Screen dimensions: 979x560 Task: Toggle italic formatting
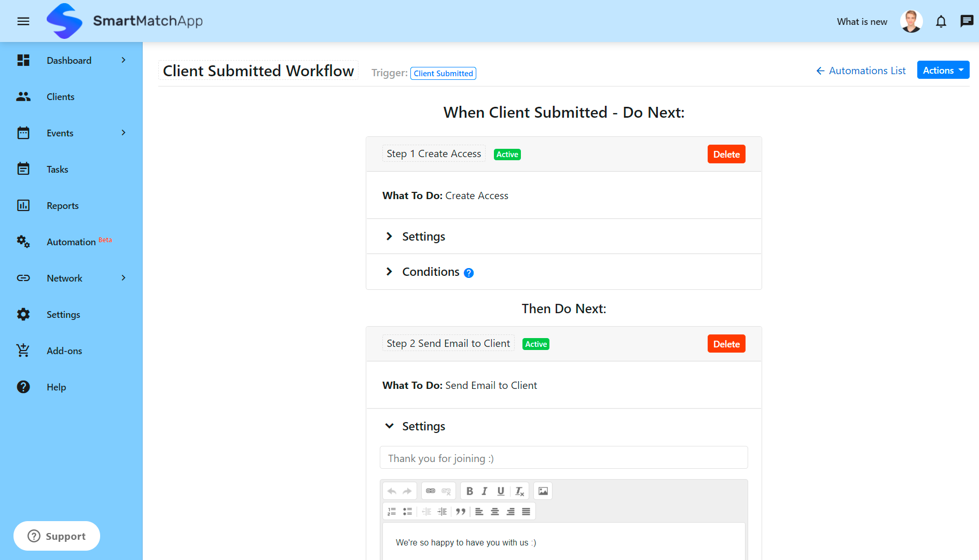[485, 491]
